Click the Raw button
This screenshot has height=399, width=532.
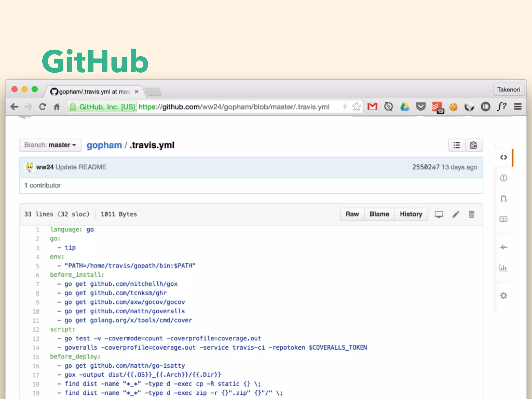[x=352, y=214]
